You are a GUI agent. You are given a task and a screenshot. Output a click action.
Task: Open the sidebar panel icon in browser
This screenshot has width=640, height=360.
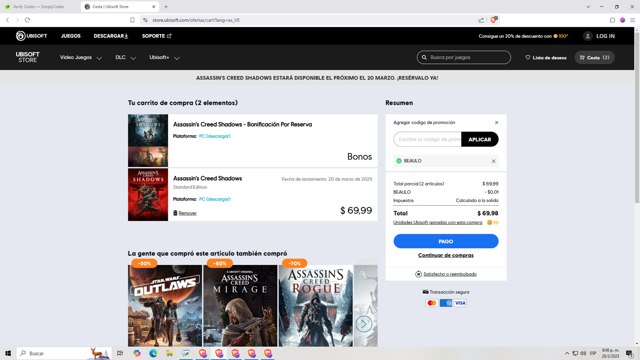point(612,20)
